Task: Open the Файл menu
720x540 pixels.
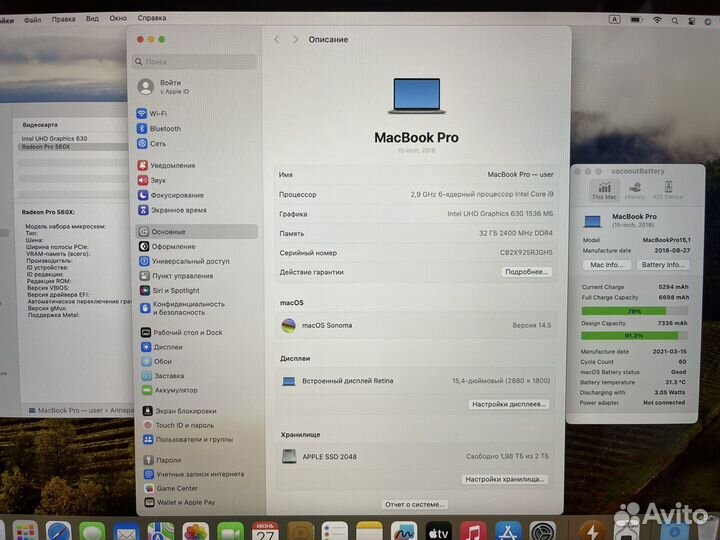Action: 32,20
